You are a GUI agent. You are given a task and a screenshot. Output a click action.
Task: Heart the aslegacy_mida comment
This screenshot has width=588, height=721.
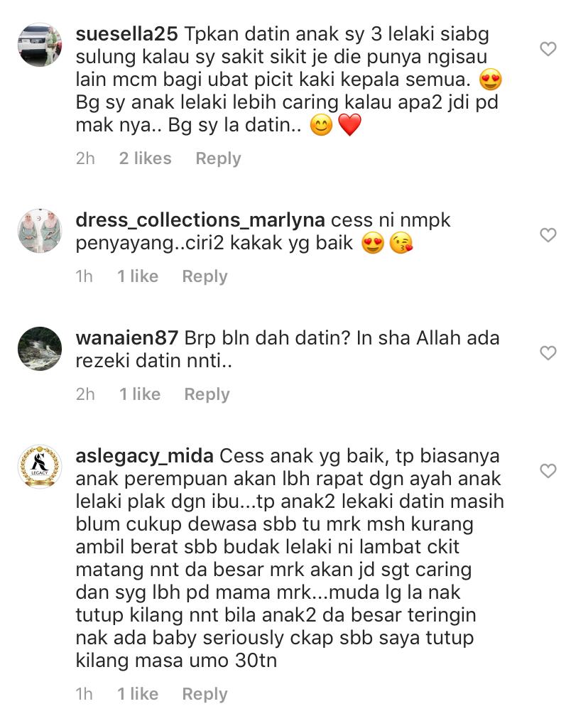pyautogui.click(x=548, y=471)
